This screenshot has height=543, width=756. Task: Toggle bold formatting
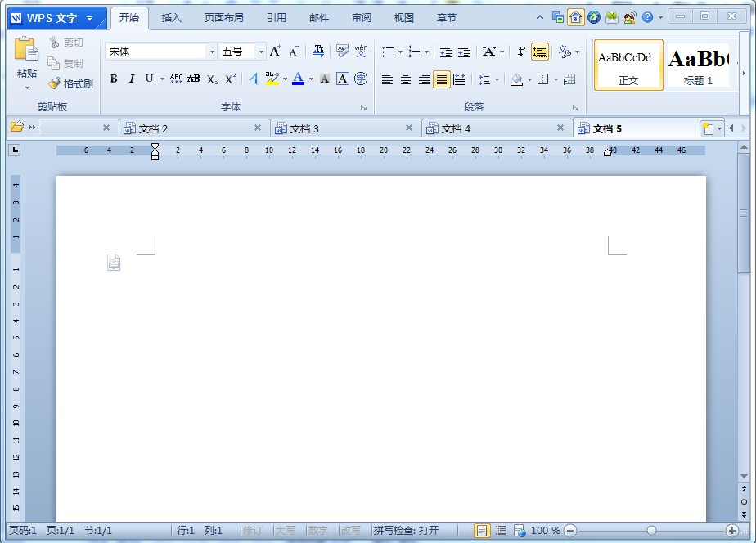tap(115, 79)
